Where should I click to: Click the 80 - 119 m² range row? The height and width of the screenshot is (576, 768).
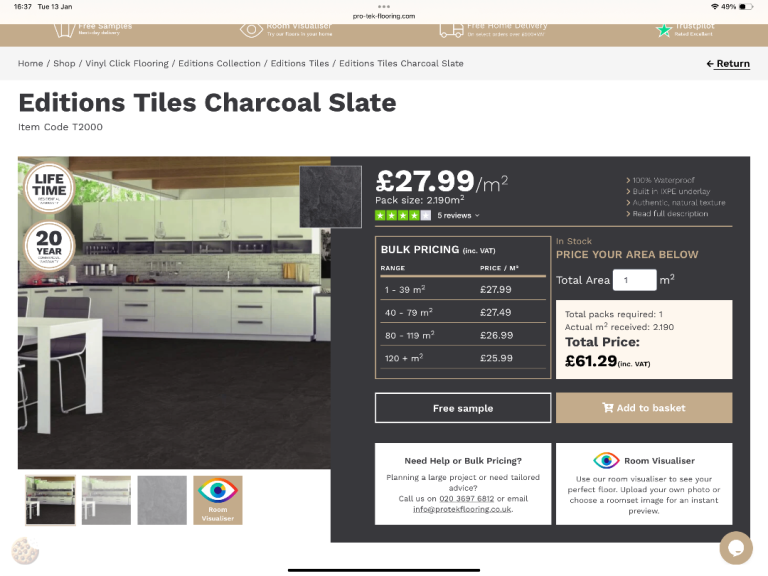click(463, 336)
